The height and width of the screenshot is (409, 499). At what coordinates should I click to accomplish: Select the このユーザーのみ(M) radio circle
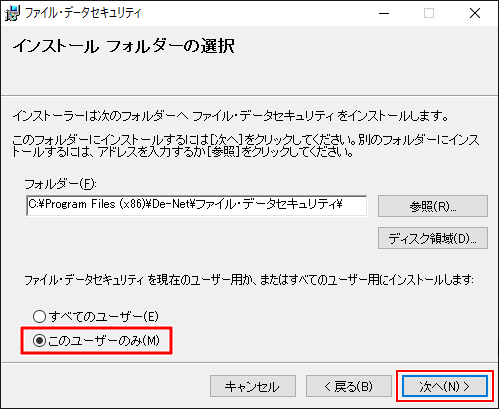click(x=39, y=340)
